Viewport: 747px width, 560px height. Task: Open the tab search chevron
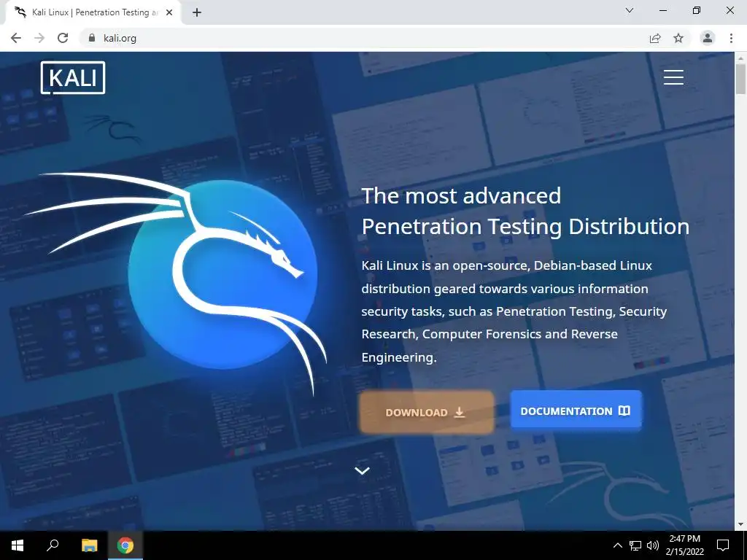(x=630, y=10)
